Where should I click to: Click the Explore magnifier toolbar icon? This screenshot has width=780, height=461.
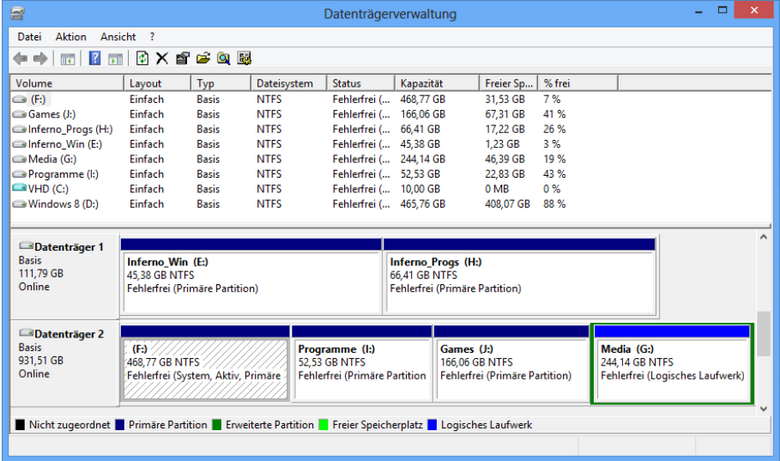(x=223, y=59)
